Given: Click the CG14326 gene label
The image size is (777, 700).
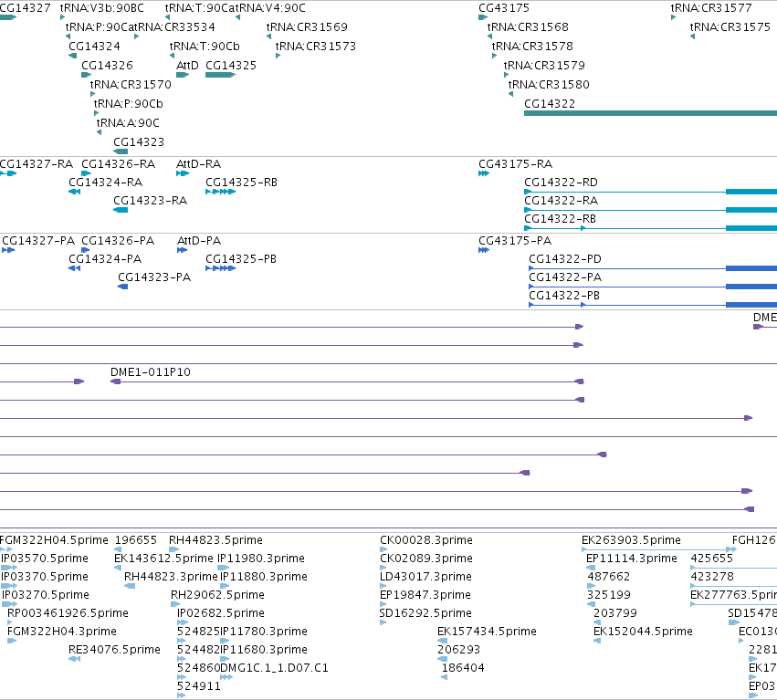Looking at the screenshot, I should coord(107,66).
